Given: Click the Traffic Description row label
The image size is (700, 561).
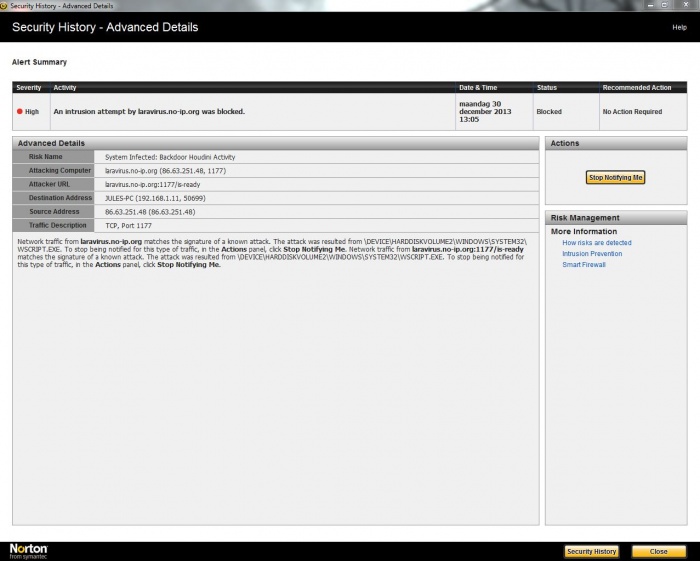Looking at the screenshot, I should 53,225.
